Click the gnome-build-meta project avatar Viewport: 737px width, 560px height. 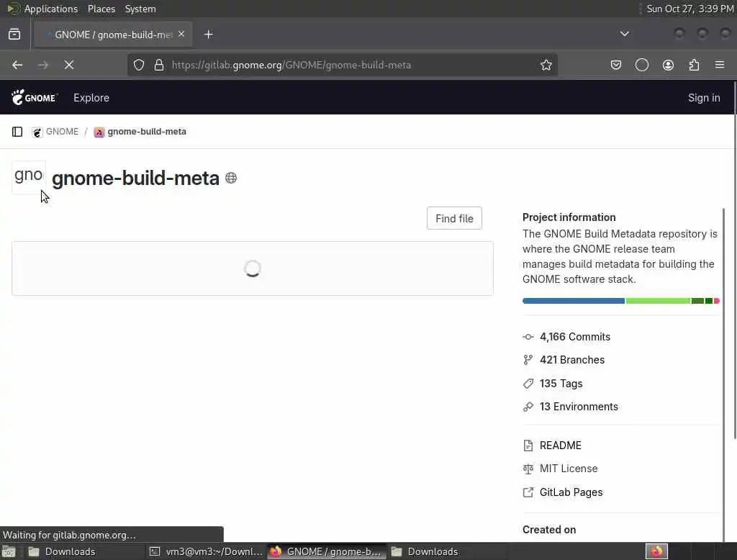[x=29, y=177]
